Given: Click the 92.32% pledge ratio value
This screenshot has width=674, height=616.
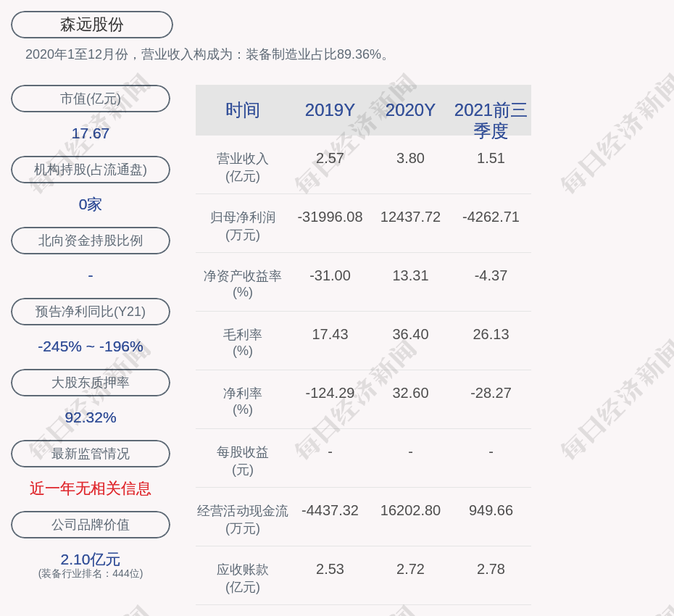Looking at the screenshot, I should coord(91,417).
